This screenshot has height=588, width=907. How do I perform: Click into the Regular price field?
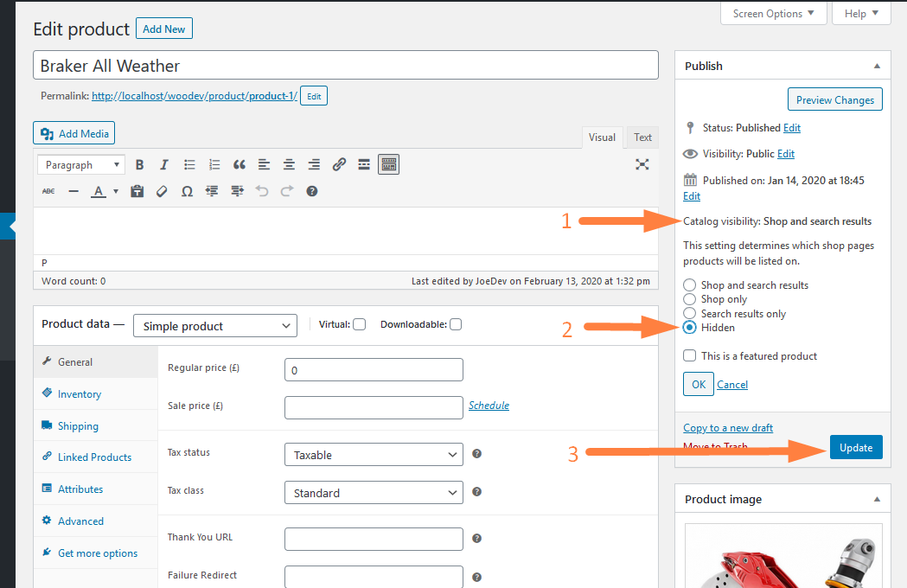pyautogui.click(x=374, y=370)
